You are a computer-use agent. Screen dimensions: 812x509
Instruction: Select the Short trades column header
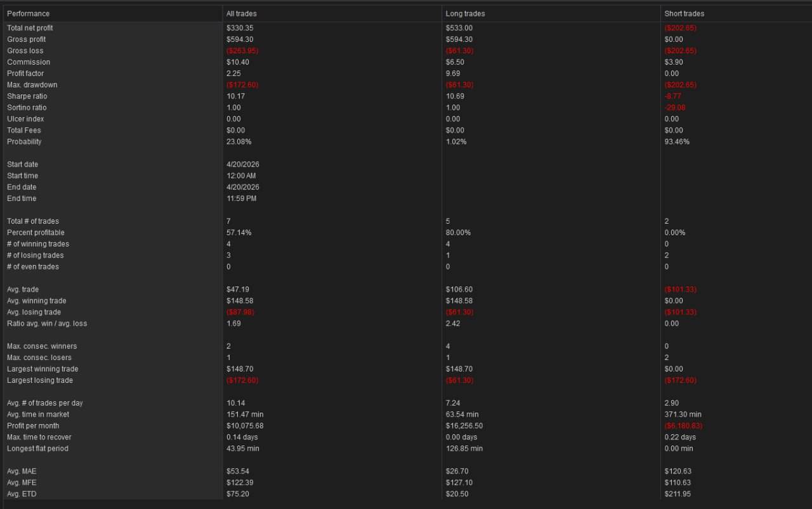(684, 13)
